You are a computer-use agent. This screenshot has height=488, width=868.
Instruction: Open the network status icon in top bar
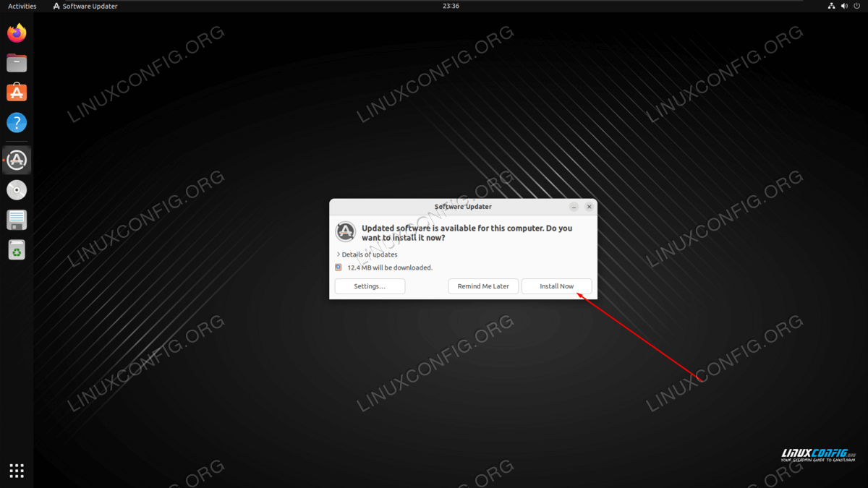coord(832,6)
